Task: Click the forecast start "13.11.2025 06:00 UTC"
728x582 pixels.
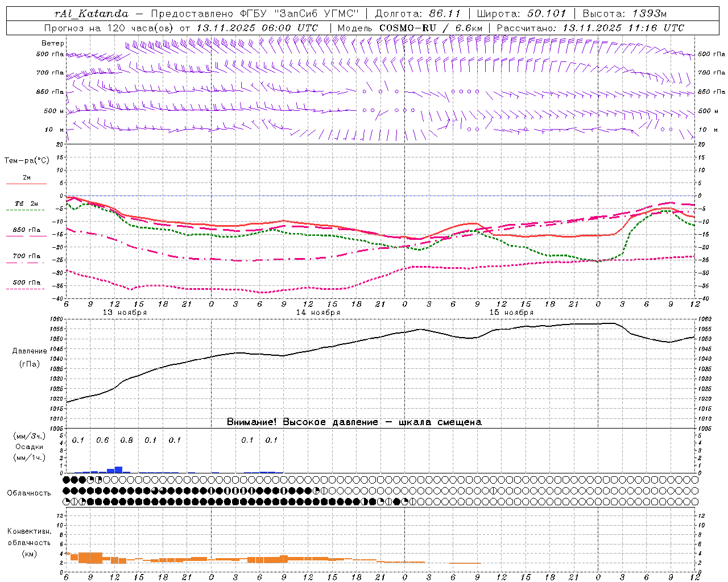Action: 257,28
